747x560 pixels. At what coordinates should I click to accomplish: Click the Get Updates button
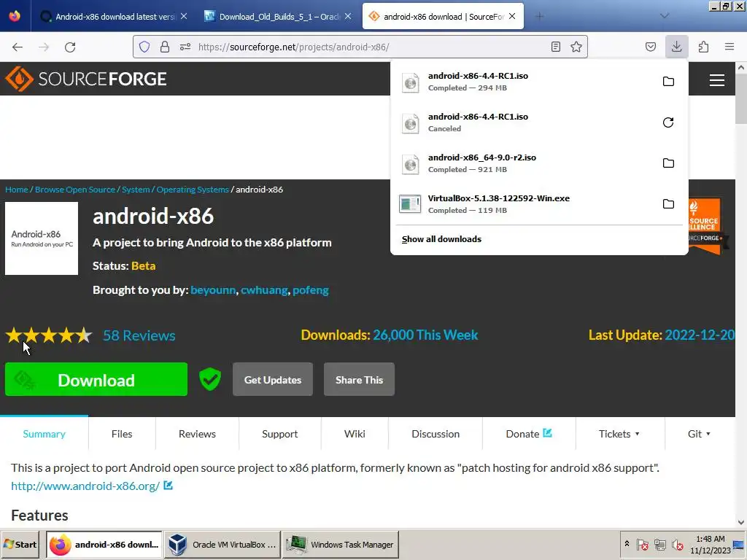tap(273, 379)
